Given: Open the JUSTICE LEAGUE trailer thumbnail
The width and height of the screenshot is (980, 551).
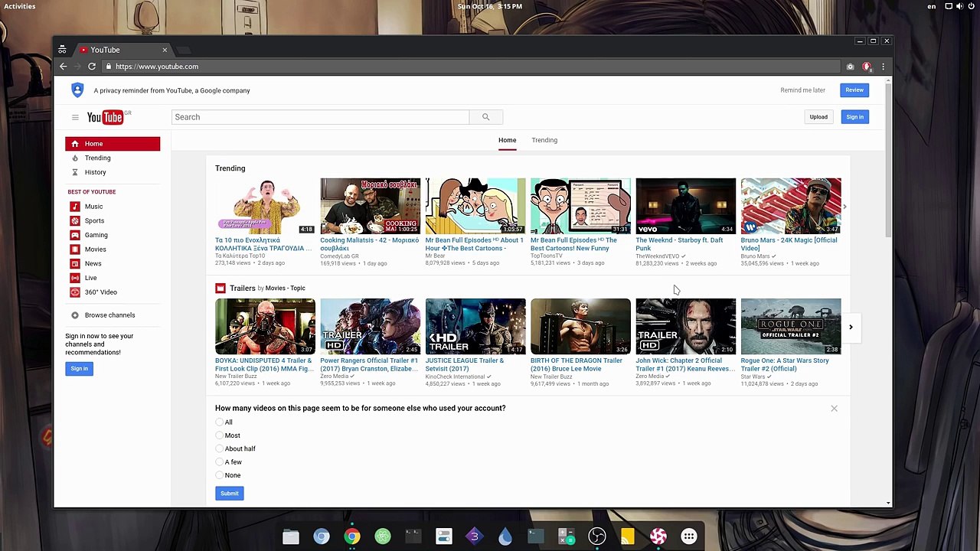Looking at the screenshot, I should [475, 327].
